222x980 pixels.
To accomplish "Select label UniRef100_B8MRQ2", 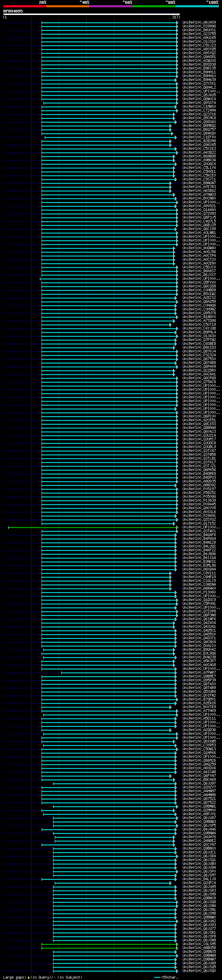I will 199,125.
